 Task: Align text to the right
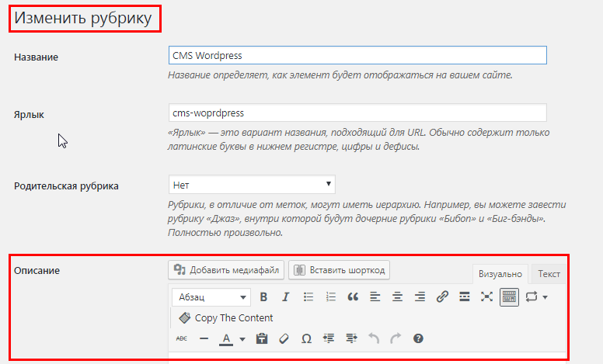coord(420,296)
